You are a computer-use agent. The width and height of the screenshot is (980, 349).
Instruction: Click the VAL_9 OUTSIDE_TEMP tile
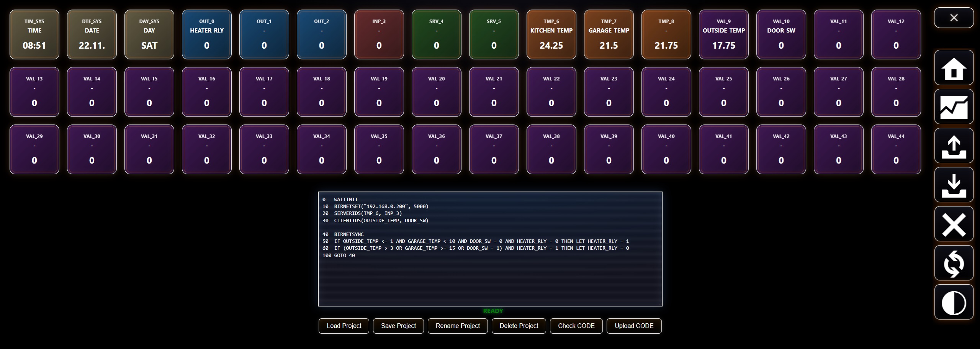coord(723,34)
